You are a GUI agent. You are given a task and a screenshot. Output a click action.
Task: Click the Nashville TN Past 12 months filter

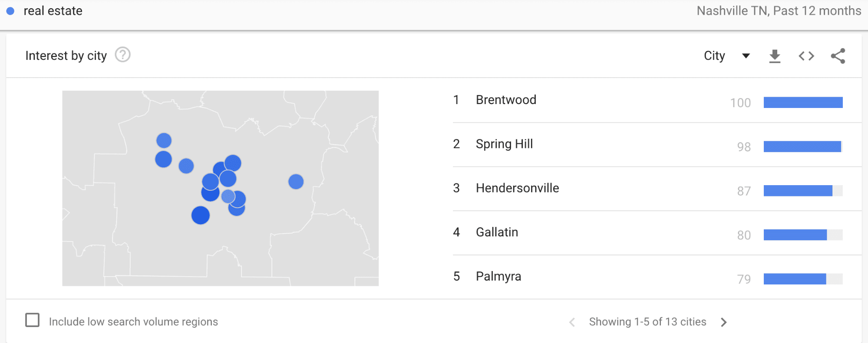tap(779, 10)
